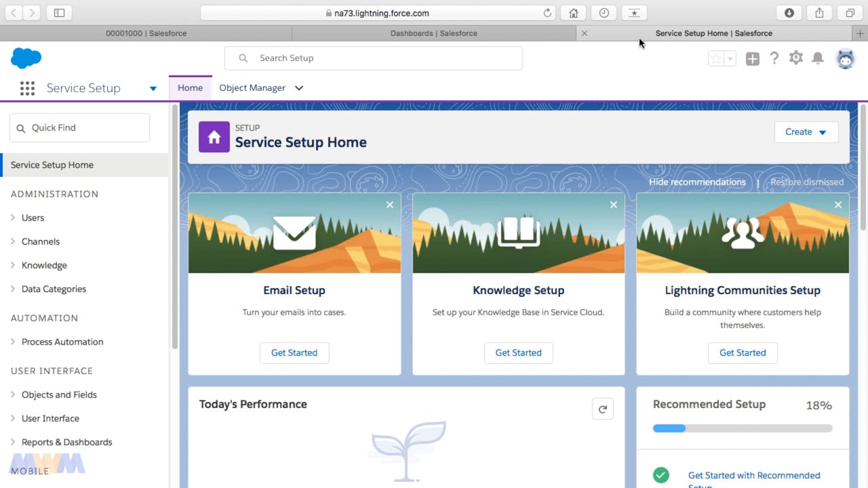Click the favorites star icon
Screen dimensions: 868x488
tap(716, 59)
